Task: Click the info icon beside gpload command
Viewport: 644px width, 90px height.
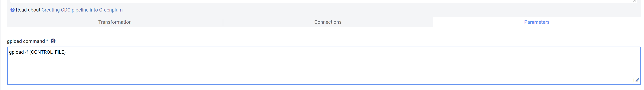Action: 53,41
